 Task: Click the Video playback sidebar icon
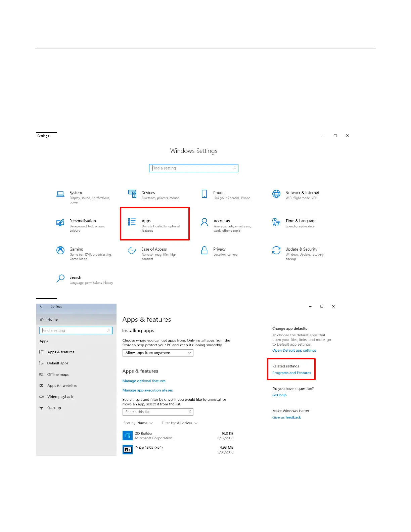(x=41, y=397)
